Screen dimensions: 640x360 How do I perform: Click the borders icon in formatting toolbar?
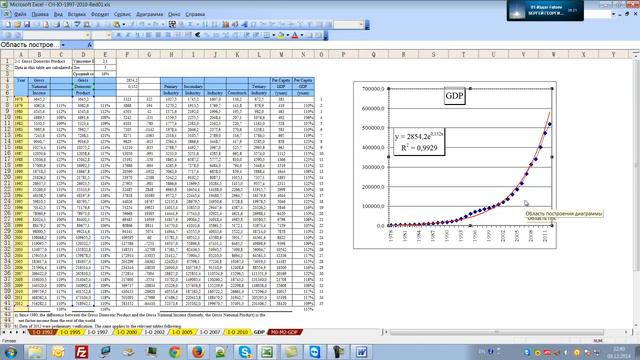(x=267, y=36)
